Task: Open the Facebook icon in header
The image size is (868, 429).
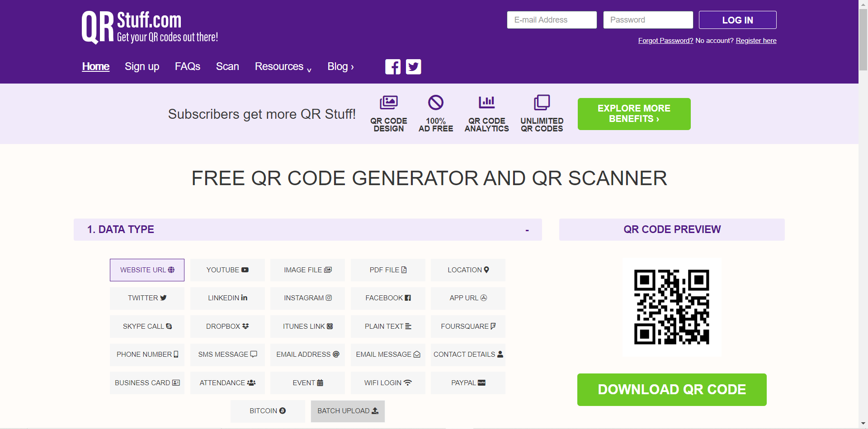Action: pyautogui.click(x=392, y=67)
